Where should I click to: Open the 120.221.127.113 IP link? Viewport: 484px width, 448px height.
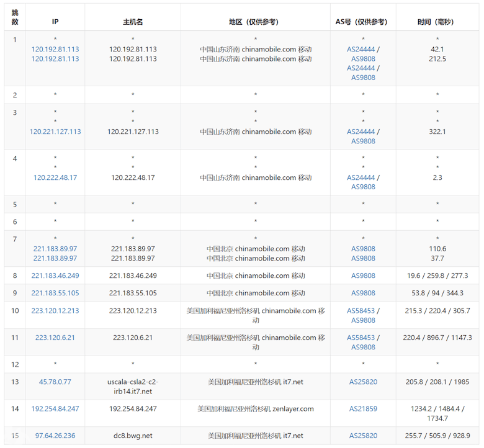point(55,132)
